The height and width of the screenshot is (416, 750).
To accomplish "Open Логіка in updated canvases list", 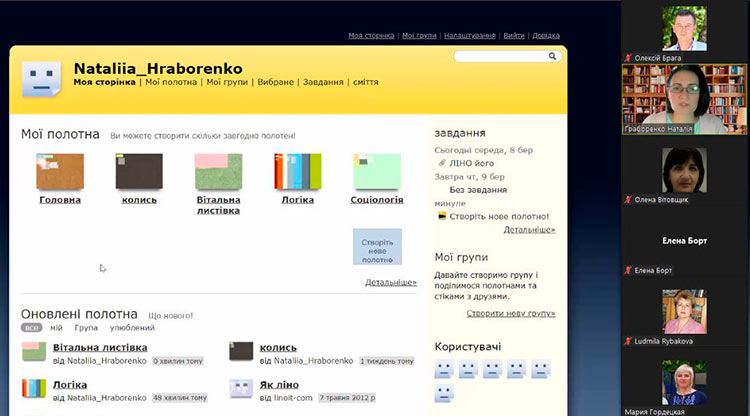I will coord(70,385).
